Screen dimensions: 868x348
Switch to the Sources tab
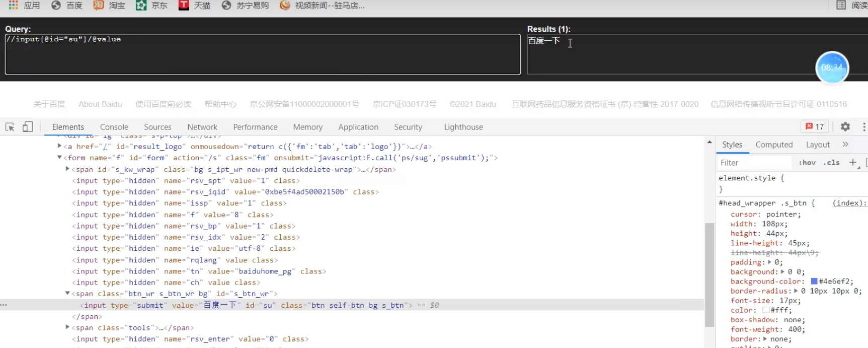click(157, 127)
